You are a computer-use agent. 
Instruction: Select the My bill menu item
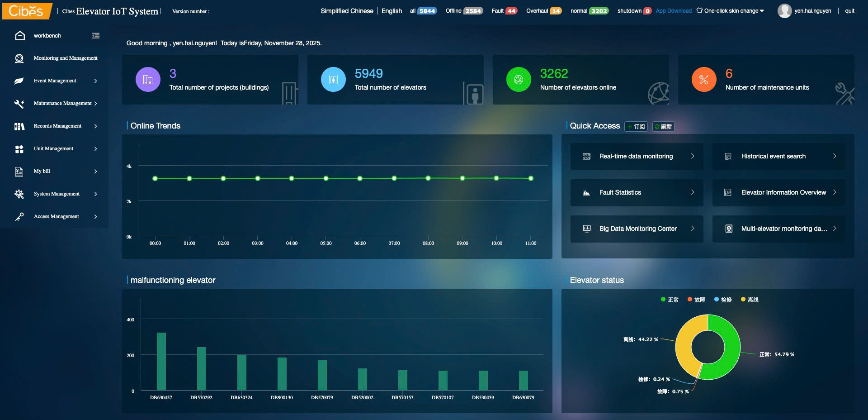tap(42, 172)
